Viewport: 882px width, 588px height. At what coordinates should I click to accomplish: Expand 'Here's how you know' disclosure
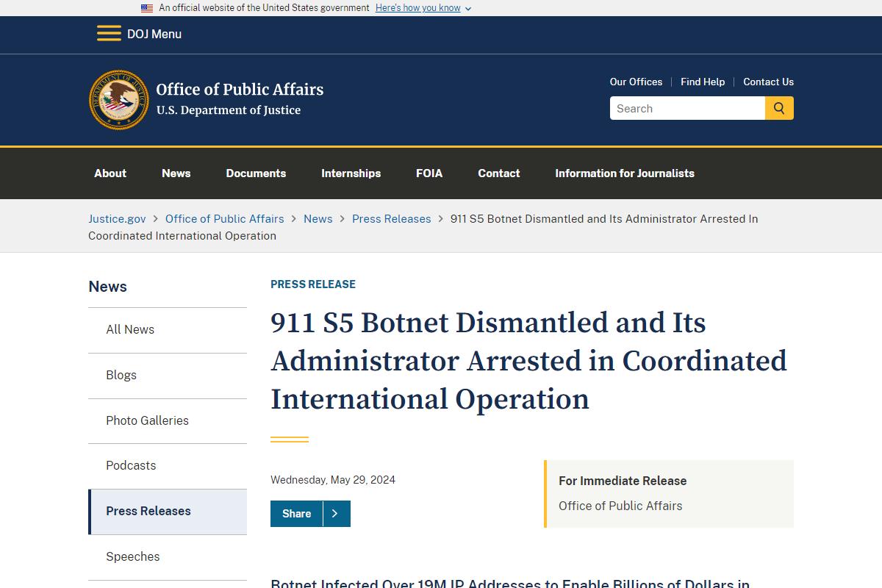(x=423, y=8)
